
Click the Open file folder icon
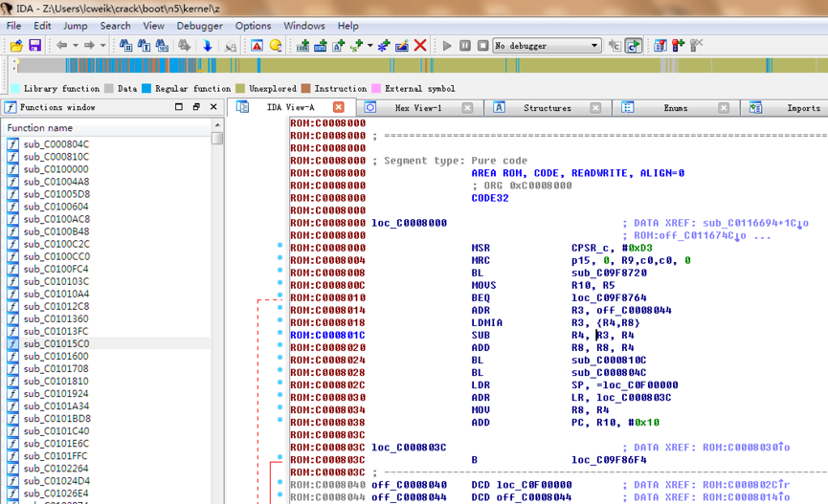(x=16, y=46)
